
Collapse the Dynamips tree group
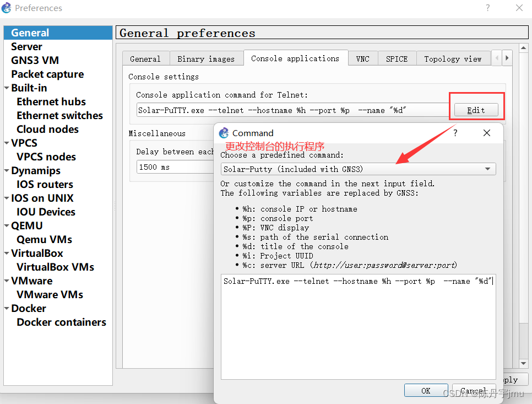(x=7, y=170)
